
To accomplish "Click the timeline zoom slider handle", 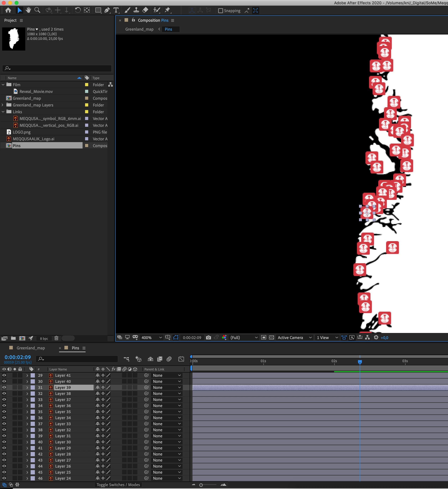I will point(201,485).
